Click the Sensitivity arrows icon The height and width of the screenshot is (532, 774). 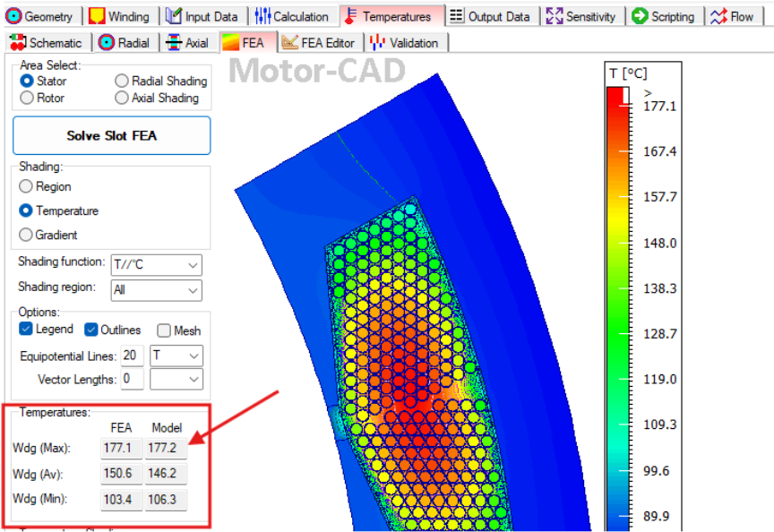[555, 16]
